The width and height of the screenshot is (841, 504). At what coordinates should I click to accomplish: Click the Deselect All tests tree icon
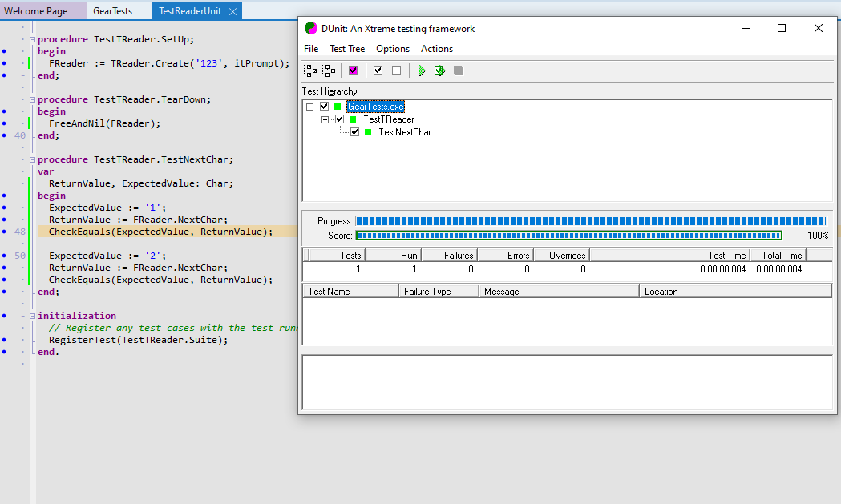point(329,71)
